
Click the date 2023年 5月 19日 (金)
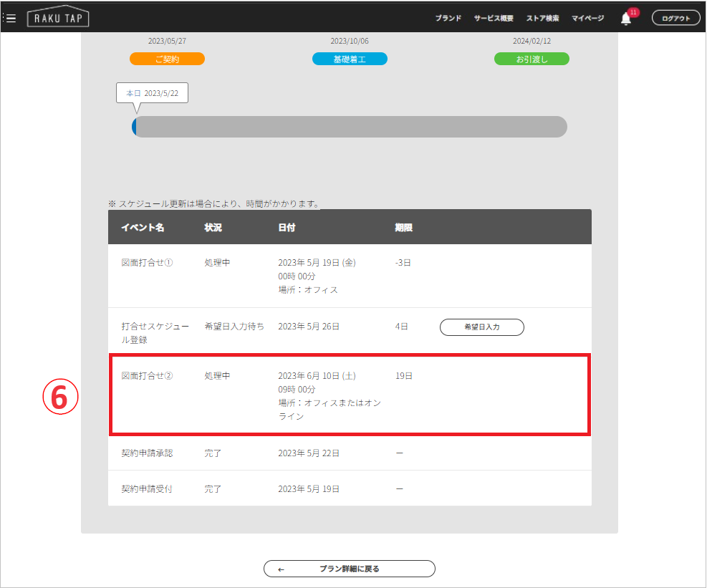point(317,262)
